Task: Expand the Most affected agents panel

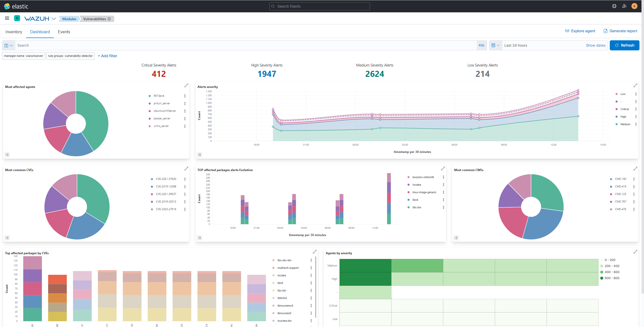Action: 186,86
